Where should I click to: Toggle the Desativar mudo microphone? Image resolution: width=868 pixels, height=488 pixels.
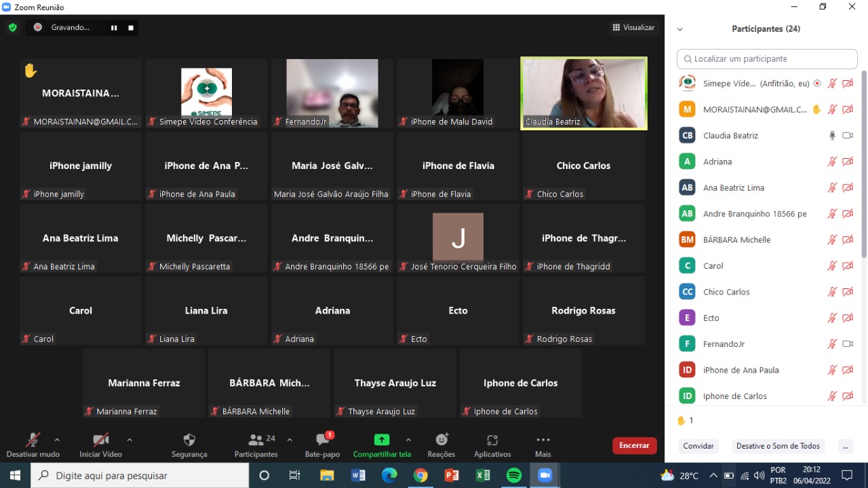33,440
